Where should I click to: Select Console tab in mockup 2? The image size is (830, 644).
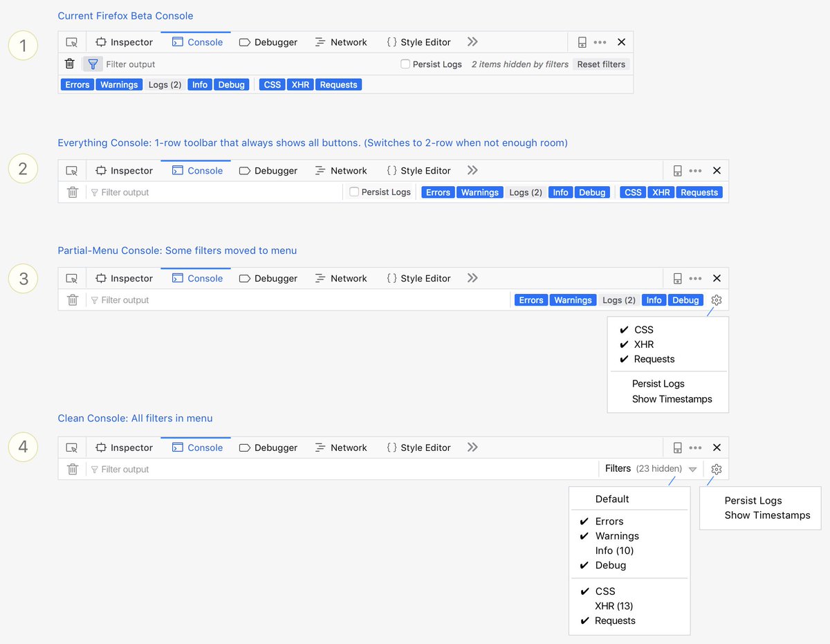point(197,171)
